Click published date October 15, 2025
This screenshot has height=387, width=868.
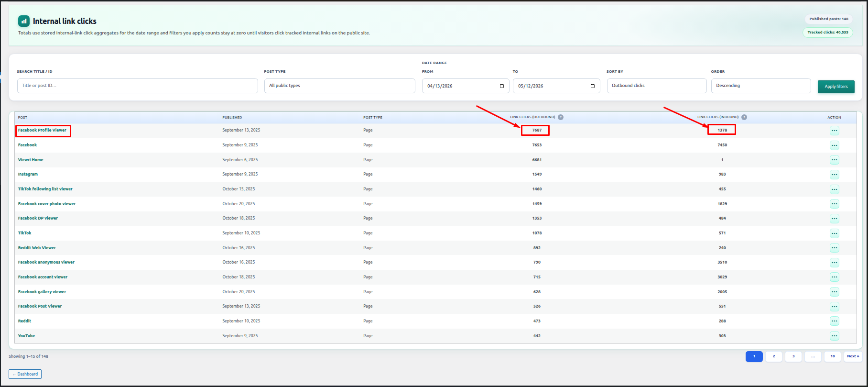[239, 189]
